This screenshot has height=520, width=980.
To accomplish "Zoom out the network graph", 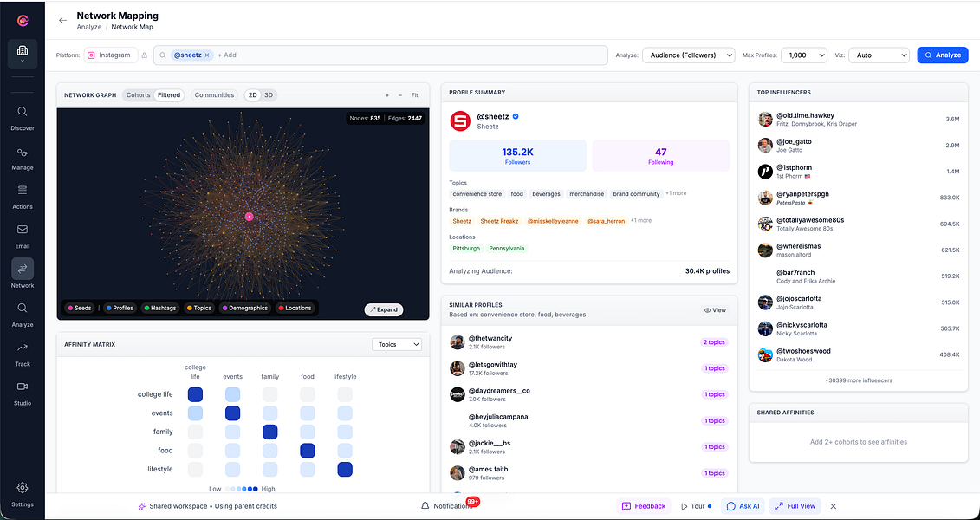I will coord(400,95).
